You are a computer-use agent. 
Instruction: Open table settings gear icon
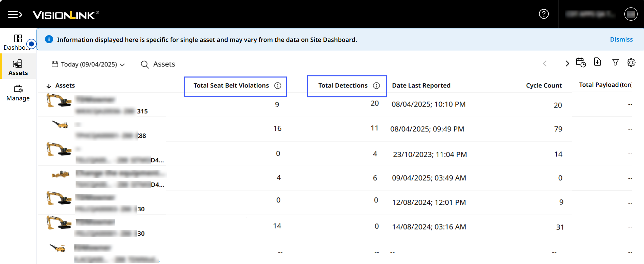631,63
